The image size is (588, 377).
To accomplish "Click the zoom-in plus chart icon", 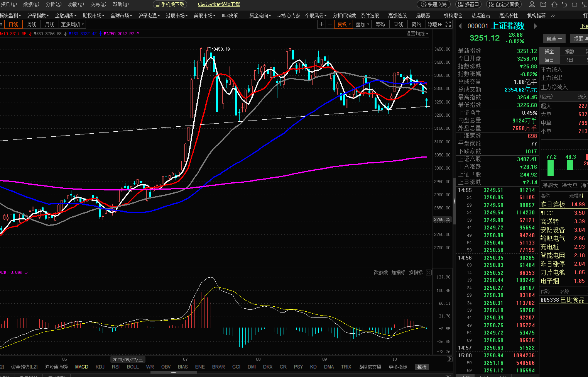I will [321, 24].
